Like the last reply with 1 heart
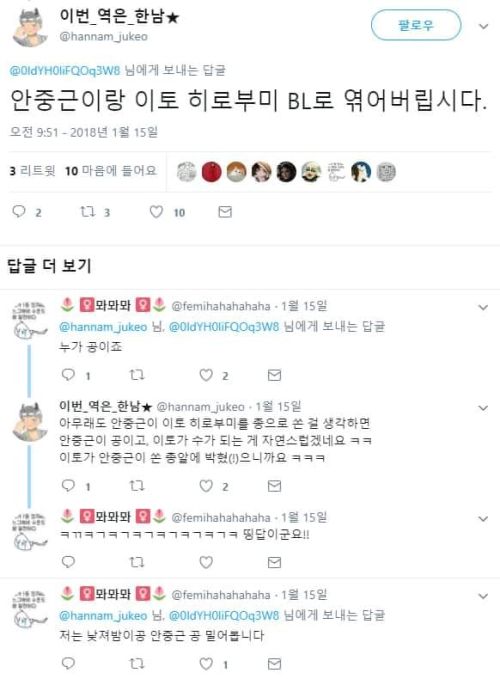The image size is (500, 679). point(206,663)
